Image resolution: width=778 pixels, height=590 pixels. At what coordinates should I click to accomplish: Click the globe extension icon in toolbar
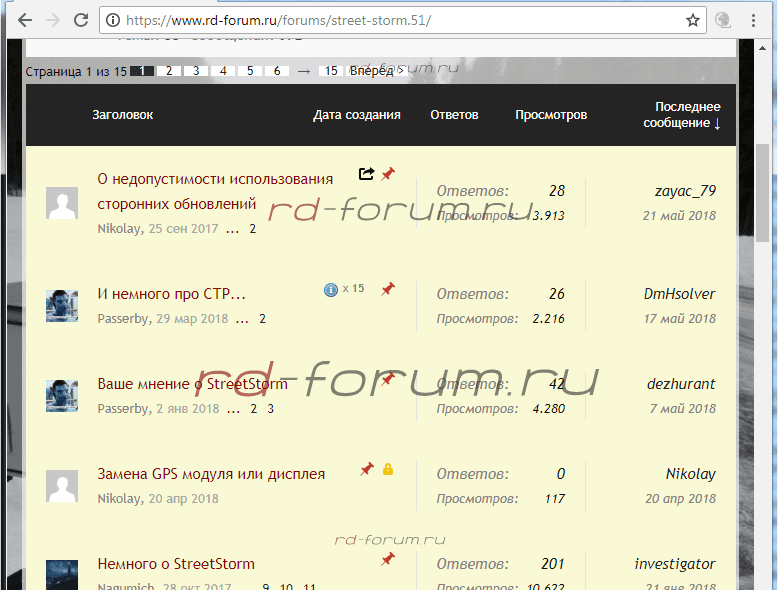click(x=723, y=20)
